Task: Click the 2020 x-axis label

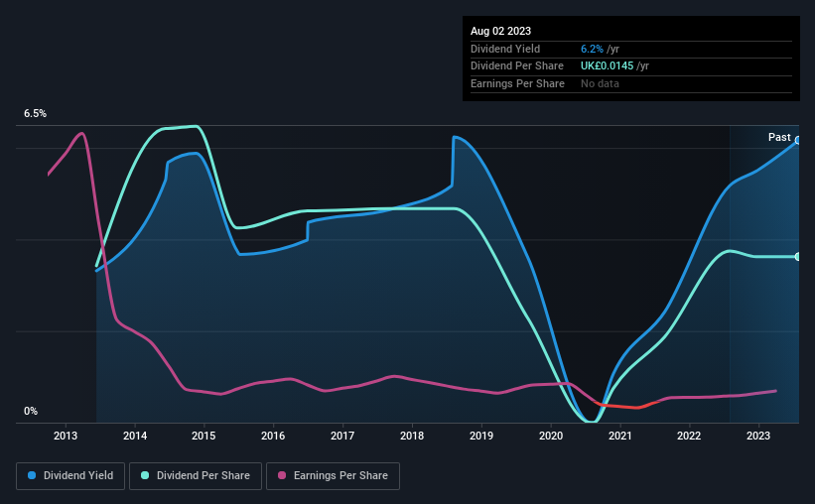Action: [551, 436]
